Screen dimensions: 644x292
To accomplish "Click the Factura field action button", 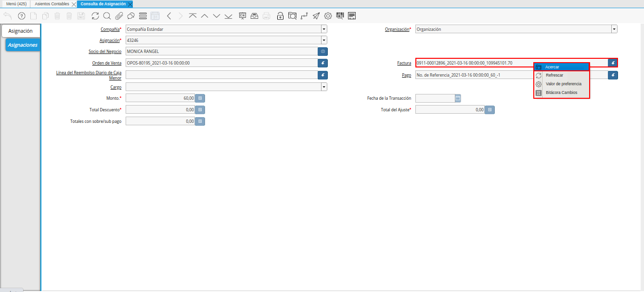I will 613,63.
